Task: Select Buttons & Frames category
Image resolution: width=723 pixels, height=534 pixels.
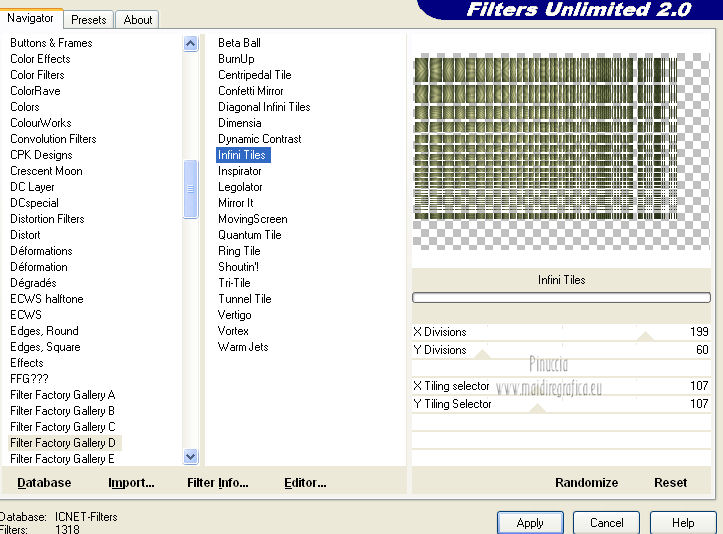Action: pyautogui.click(x=51, y=43)
